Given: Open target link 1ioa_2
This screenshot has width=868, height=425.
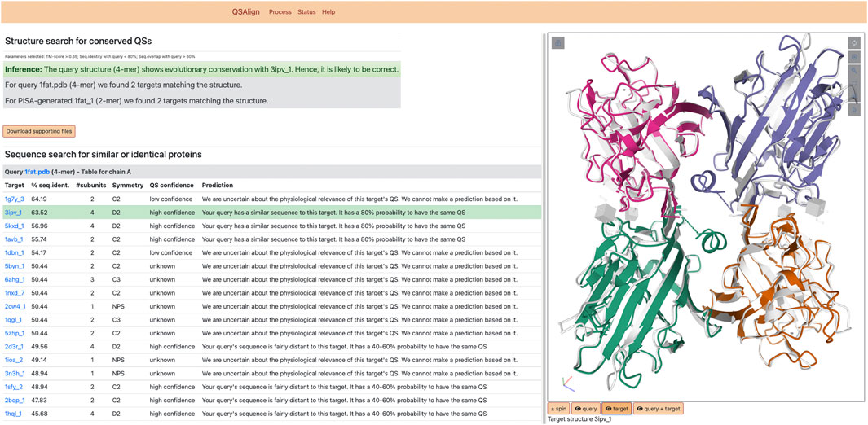Looking at the screenshot, I should [x=15, y=360].
